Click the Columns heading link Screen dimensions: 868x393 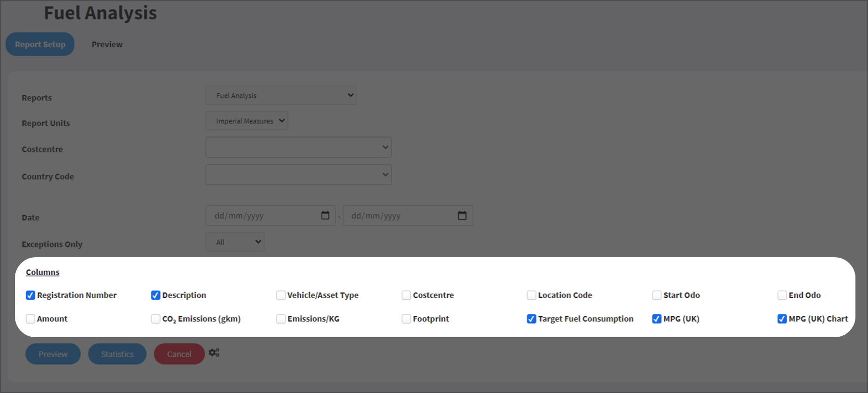[x=43, y=272]
